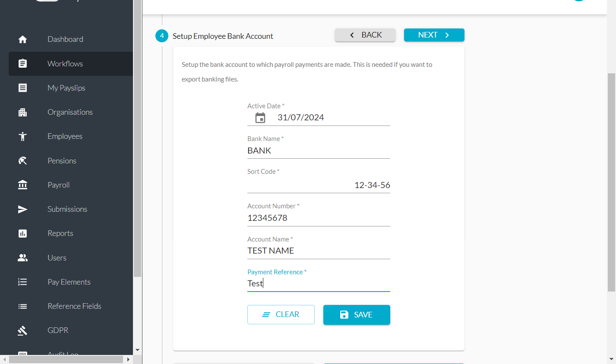
Task: Click the Active Date field value
Action: pyautogui.click(x=301, y=118)
